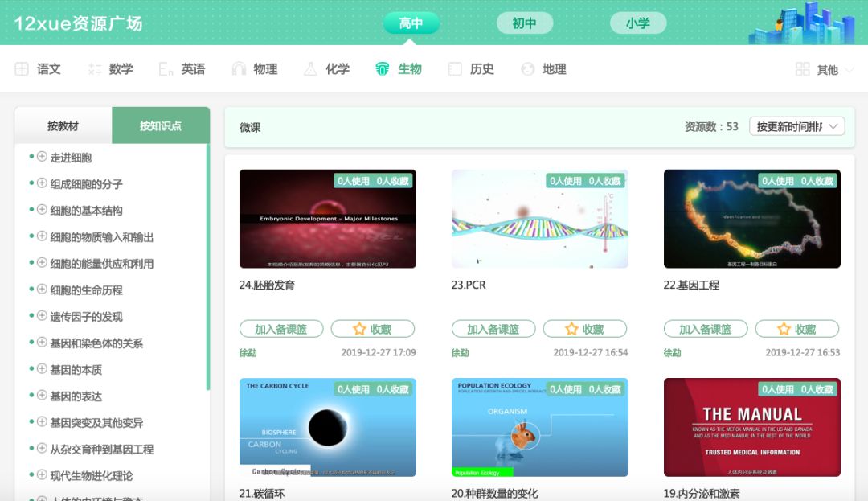Expand 基因突变及其他变异 plus icon
Image resolution: width=868 pixels, height=501 pixels.
(42, 422)
